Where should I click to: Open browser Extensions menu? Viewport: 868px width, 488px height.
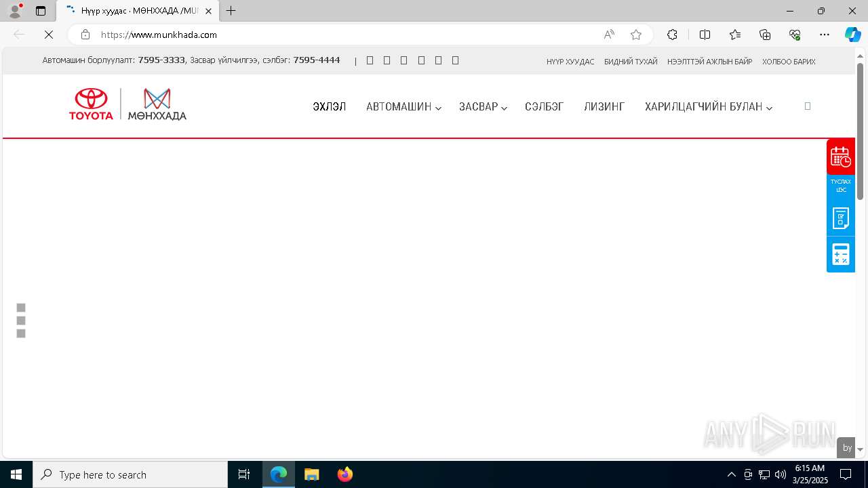pyautogui.click(x=672, y=35)
